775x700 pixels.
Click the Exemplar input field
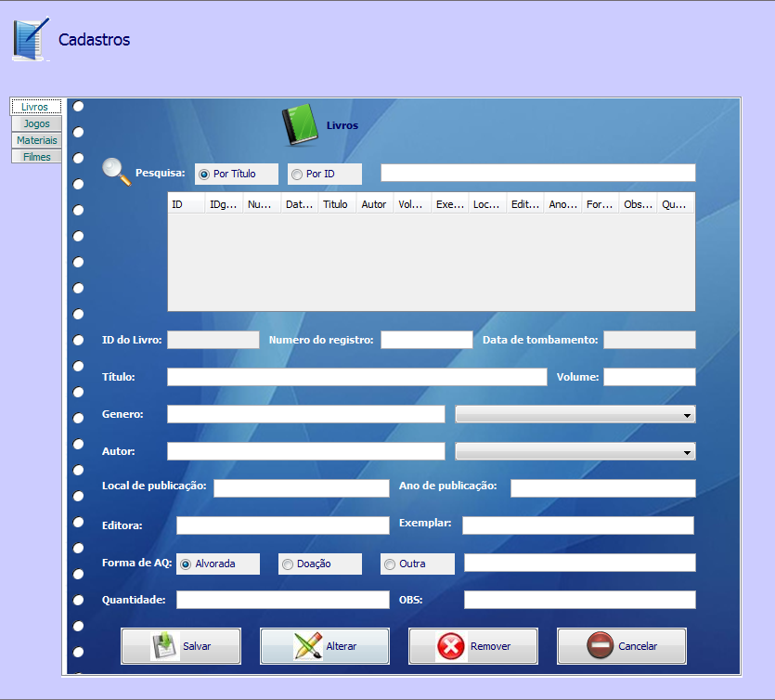578,525
